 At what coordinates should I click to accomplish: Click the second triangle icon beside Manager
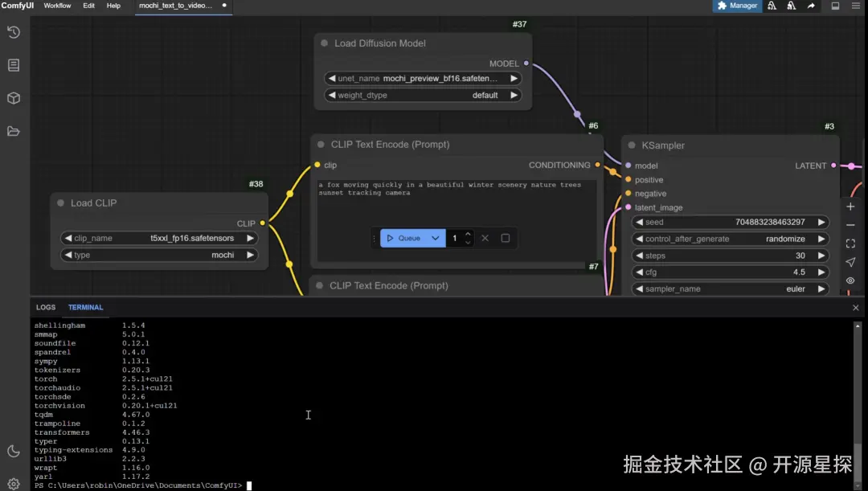coord(791,6)
